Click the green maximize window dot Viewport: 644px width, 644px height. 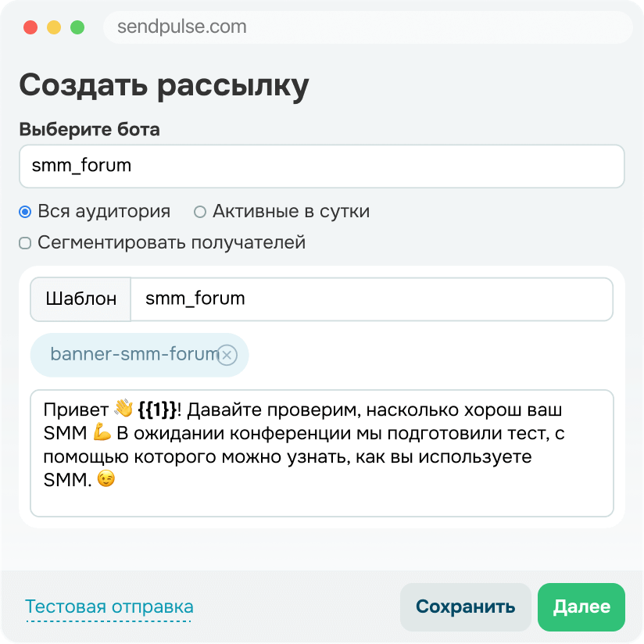[x=77, y=27]
